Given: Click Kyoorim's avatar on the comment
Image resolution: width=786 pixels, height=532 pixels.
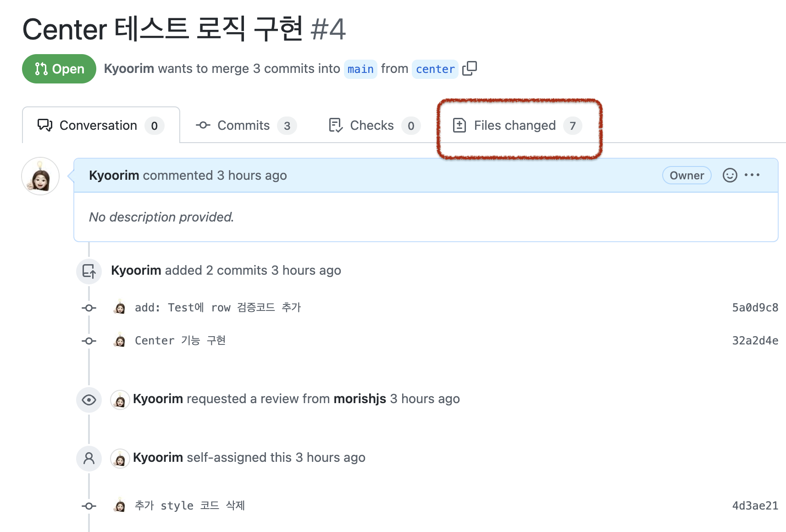Looking at the screenshot, I should point(40,176).
